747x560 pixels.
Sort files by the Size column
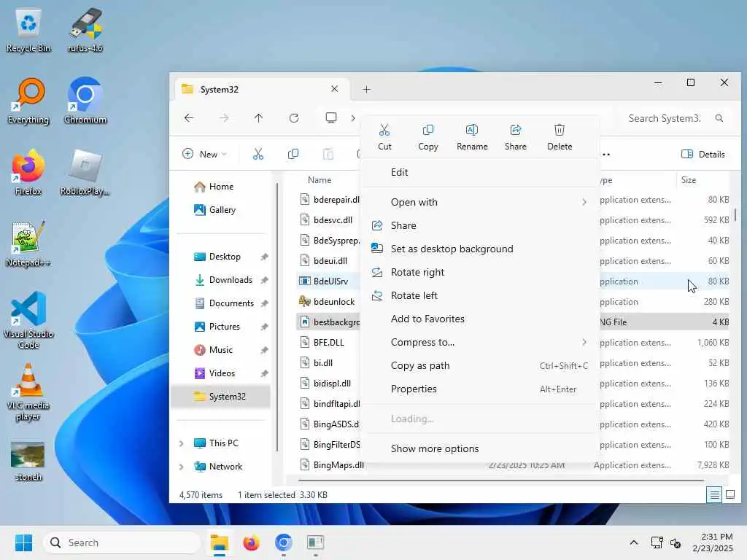[689, 180]
